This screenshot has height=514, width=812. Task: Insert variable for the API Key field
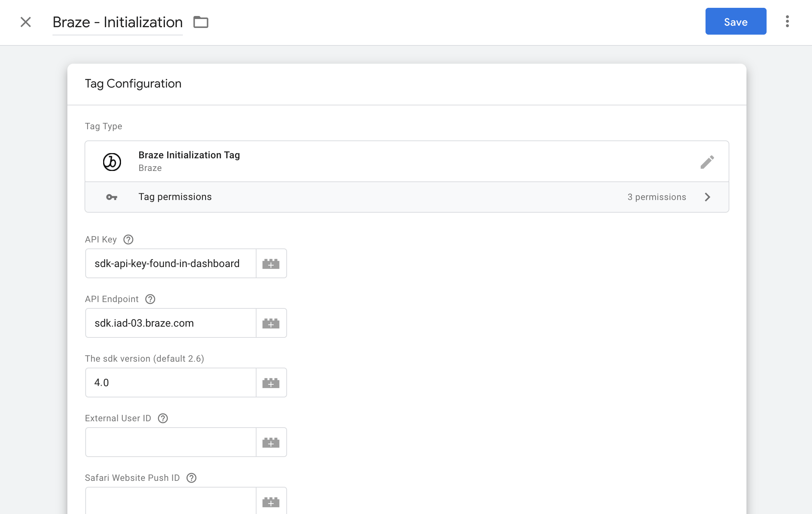tap(271, 264)
